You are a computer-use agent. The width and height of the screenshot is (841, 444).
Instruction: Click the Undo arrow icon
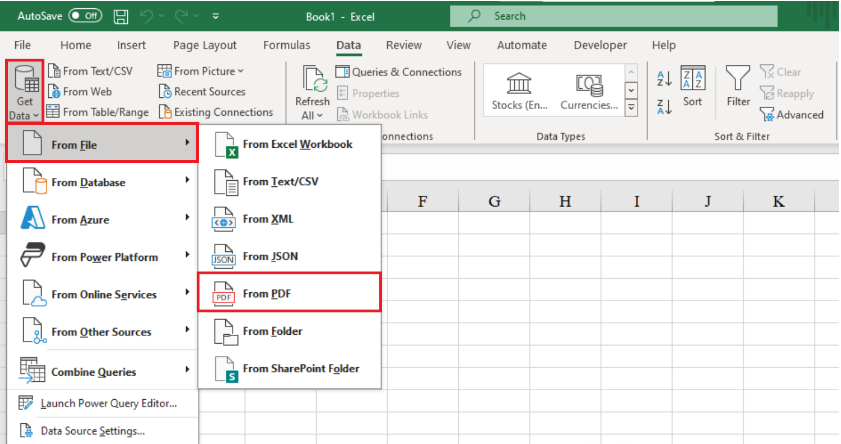click(x=146, y=17)
